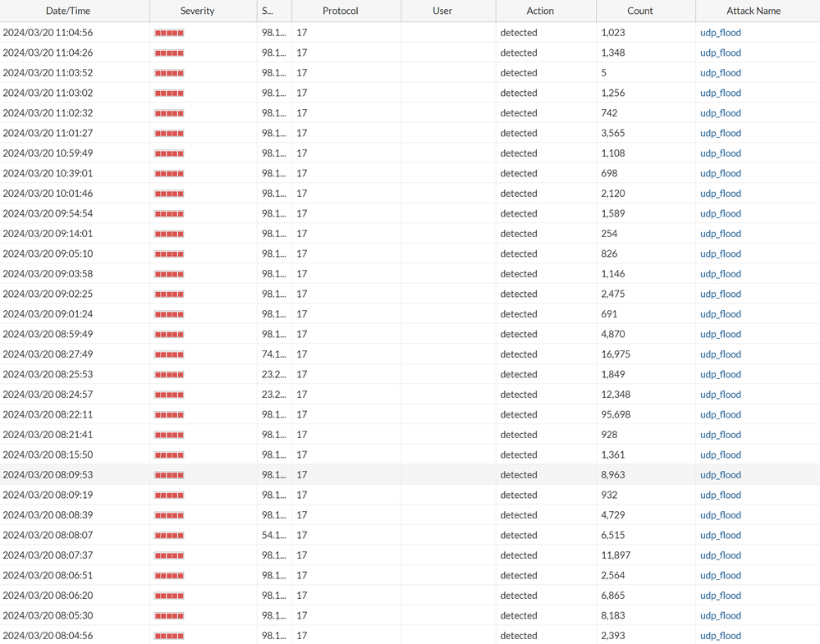Click the count value 254
820x644 pixels.
click(x=609, y=234)
